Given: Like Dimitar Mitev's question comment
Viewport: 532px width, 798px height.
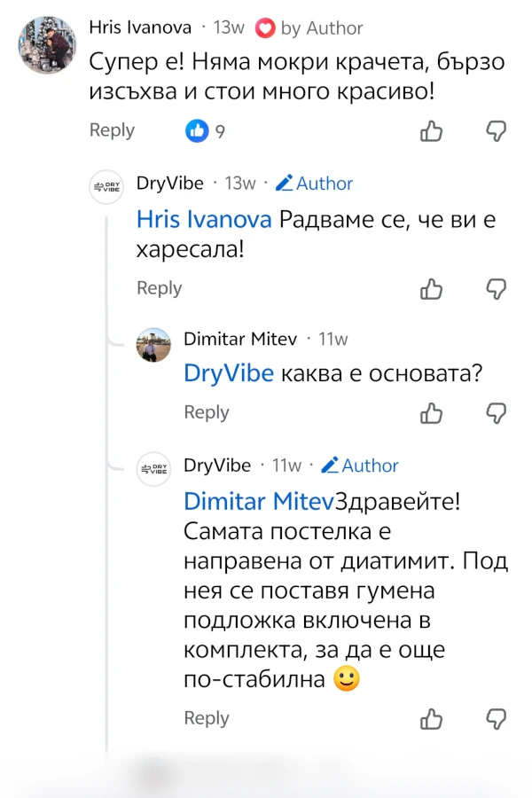Looking at the screenshot, I should click(432, 412).
